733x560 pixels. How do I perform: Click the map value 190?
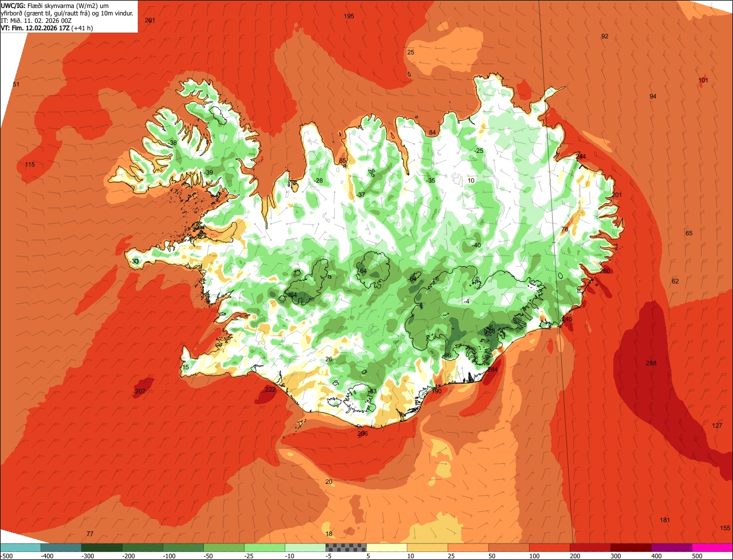pos(436,391)
